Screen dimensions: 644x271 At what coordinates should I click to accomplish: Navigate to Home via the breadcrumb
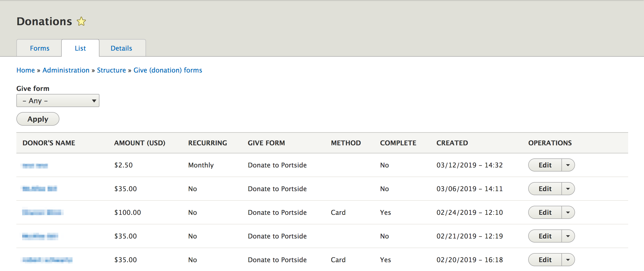tap(25, 70)
